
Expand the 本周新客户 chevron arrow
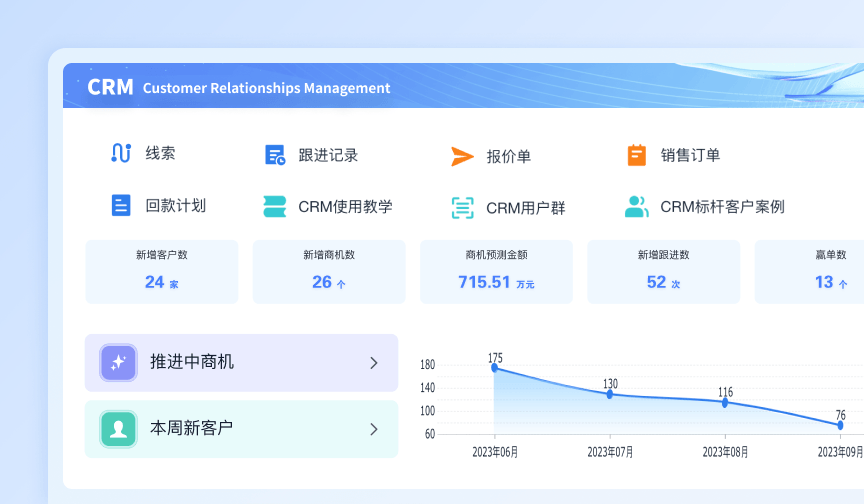pyautogui.click(x=374, y=429)
